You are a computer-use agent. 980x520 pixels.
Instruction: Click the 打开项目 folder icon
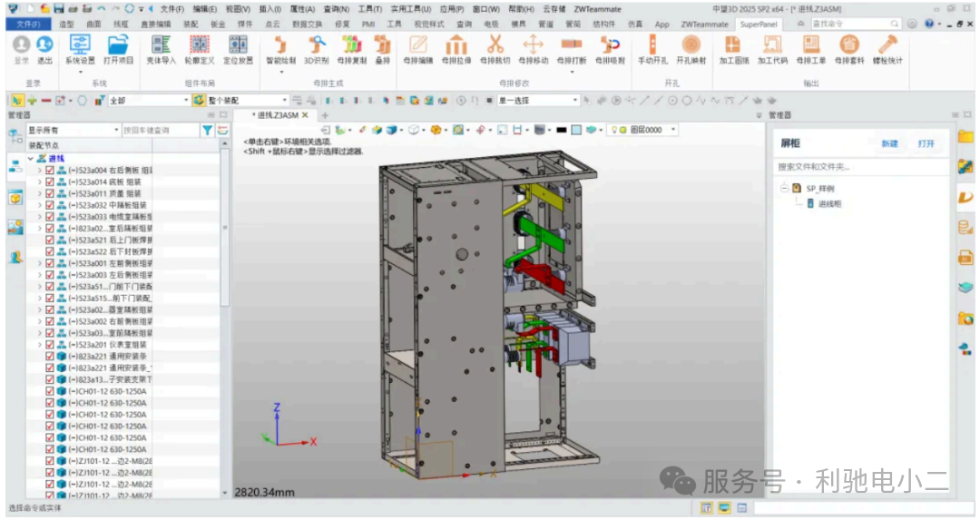pyautogui.click(x=117, y=45)
